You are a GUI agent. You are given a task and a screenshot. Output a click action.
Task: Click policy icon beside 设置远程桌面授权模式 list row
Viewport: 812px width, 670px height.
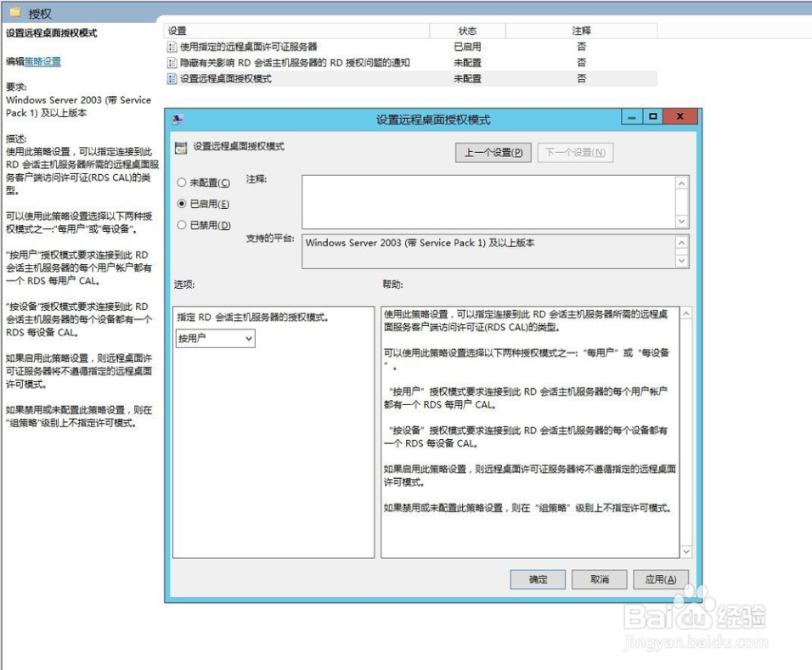172,79
